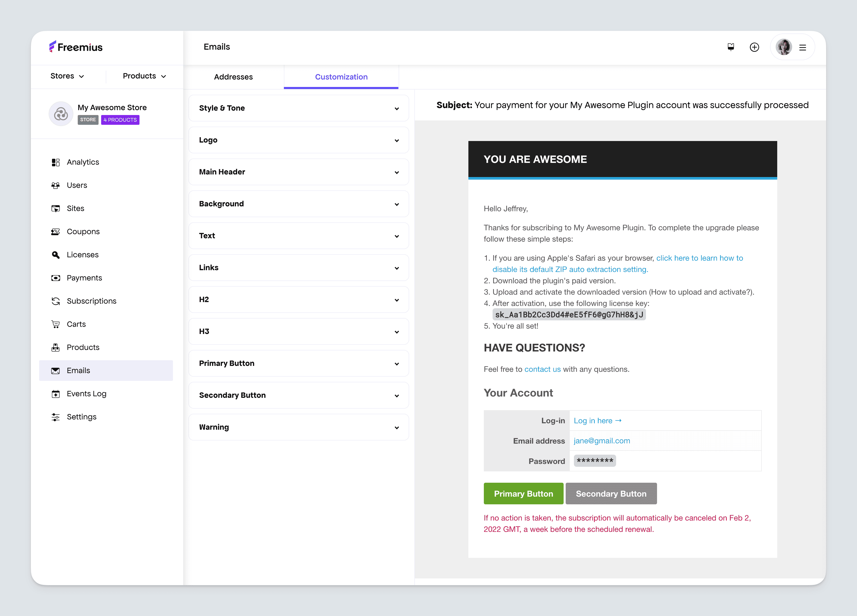Image resolution: width=857 pixels, height=616 pixels.
Task: Open the hamburger menu next to avatar
Action: click(803, 48)
